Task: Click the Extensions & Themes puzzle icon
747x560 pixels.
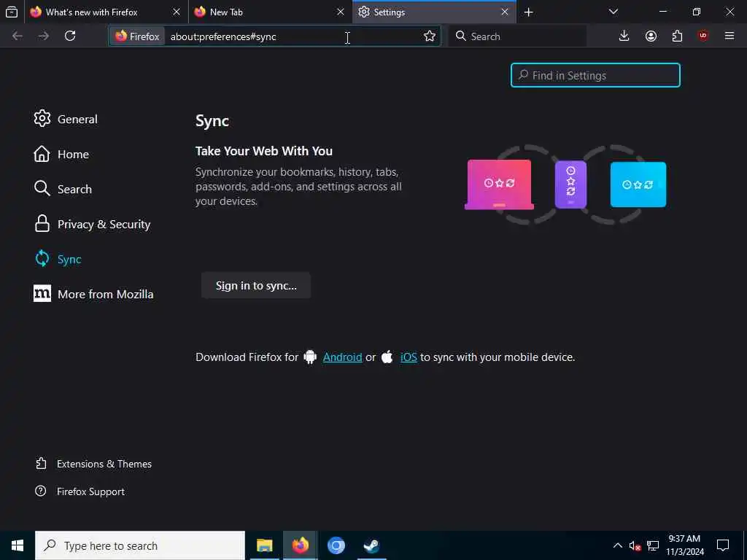Action: tap(41, 463)
